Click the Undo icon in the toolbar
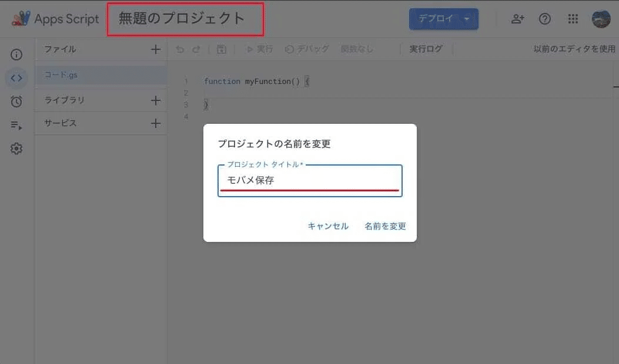Viewport: 619px width, 364px height. 180,49
